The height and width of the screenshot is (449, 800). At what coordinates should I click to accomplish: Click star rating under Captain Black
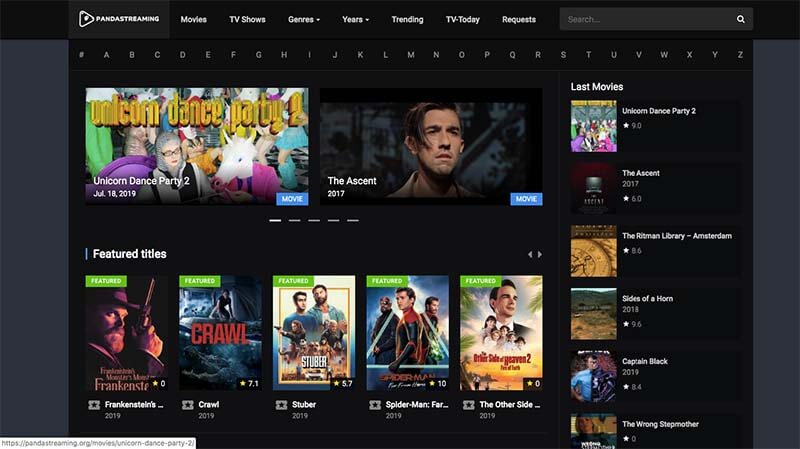point(632,387)
